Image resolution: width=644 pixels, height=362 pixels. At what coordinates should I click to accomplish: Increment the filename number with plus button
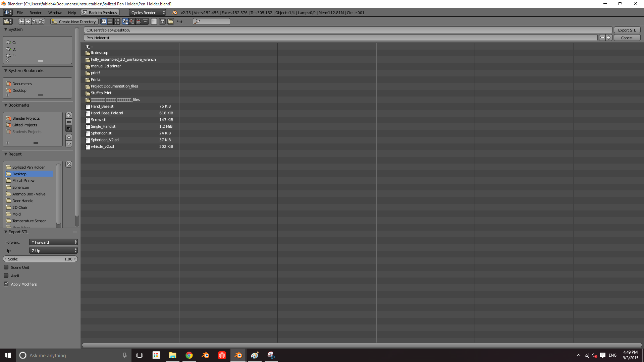(x=609, y=38)
